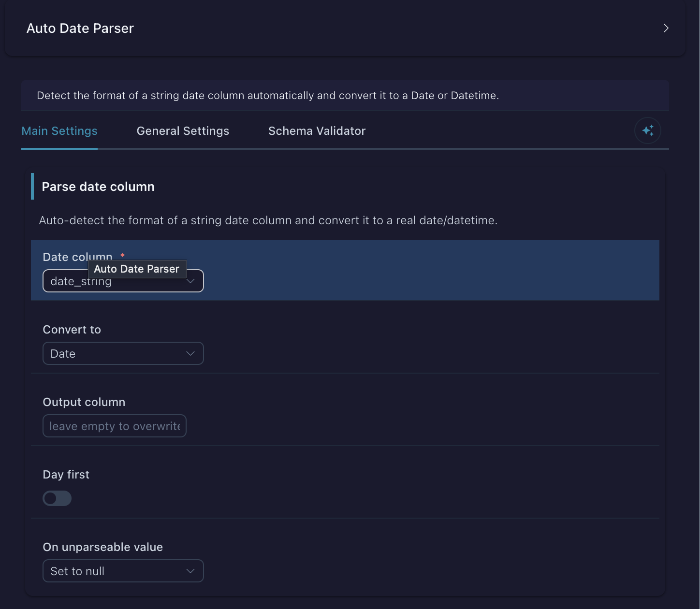
Task: Open the On unparseable value dropdown
Action: point(123,571)
